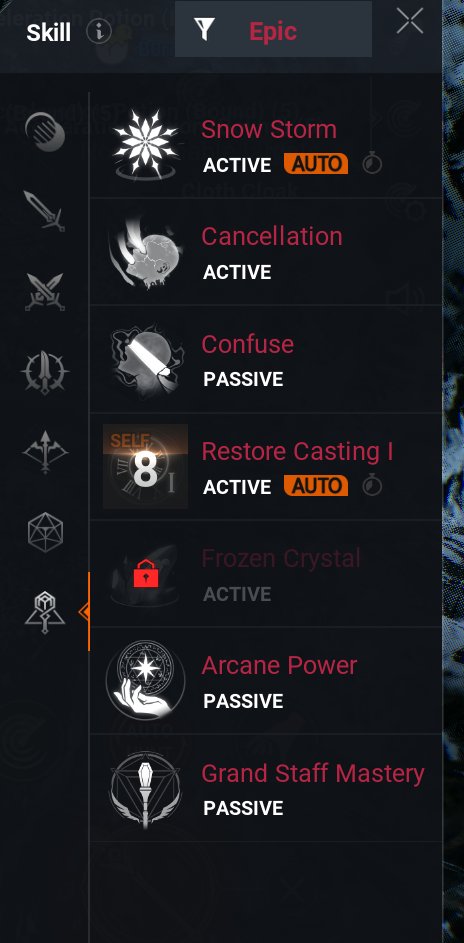Close the Skill panel with the X
This screenshot has width=464, height=943.
[x=410, y=22]
